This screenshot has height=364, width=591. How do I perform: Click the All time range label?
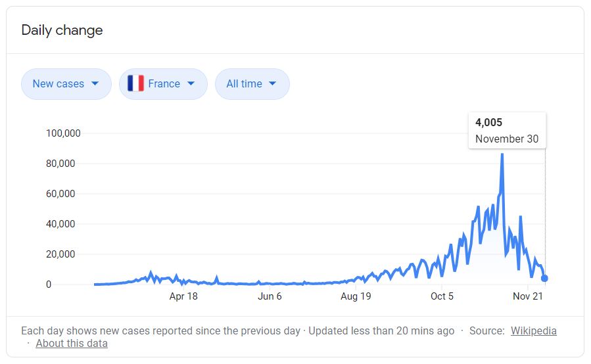pos(244,83)
